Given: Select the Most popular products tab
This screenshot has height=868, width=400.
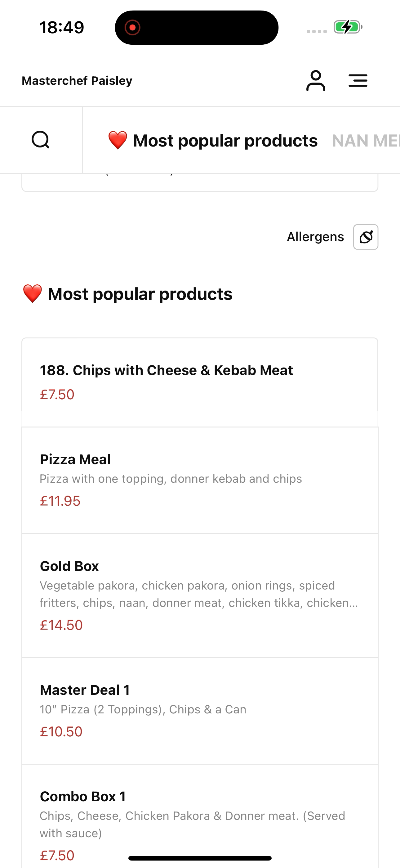Looking at the screenshot, I should point(212,141).
